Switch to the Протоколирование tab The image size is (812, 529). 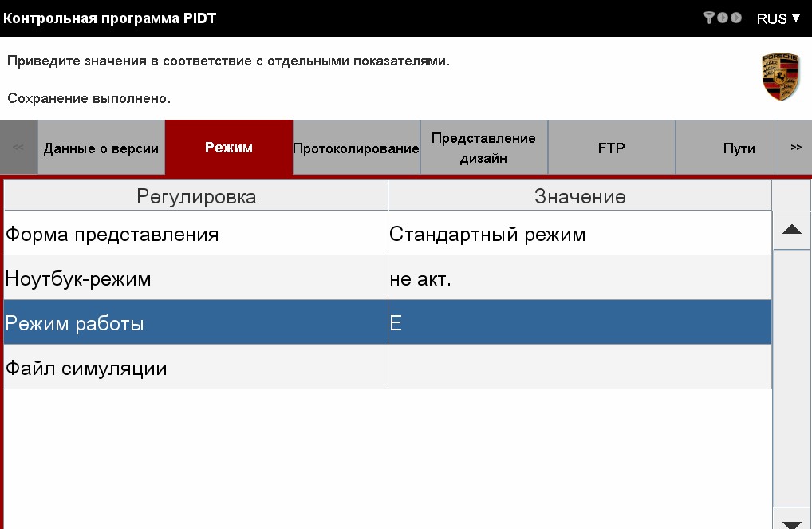356,148
